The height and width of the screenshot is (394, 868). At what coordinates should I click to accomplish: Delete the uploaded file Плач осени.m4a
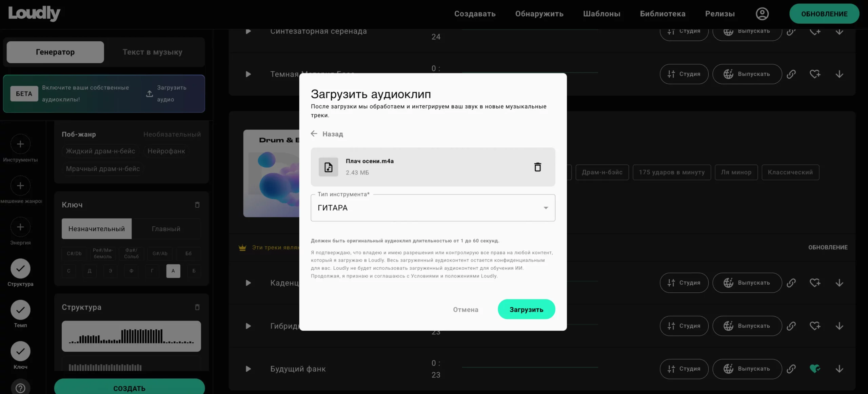point(537,167)
